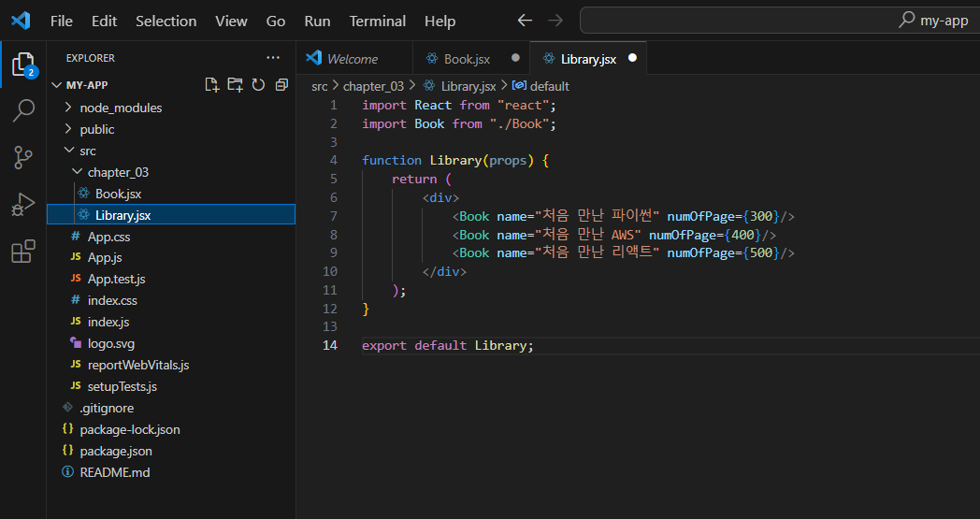Open the Terminal menu
Viewport: 980px width, 519px height.
tap(377, 21)
